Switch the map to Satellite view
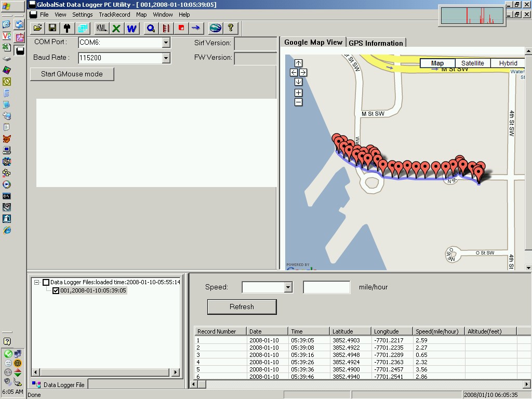532x399 pixels. [x=472, y=63]
